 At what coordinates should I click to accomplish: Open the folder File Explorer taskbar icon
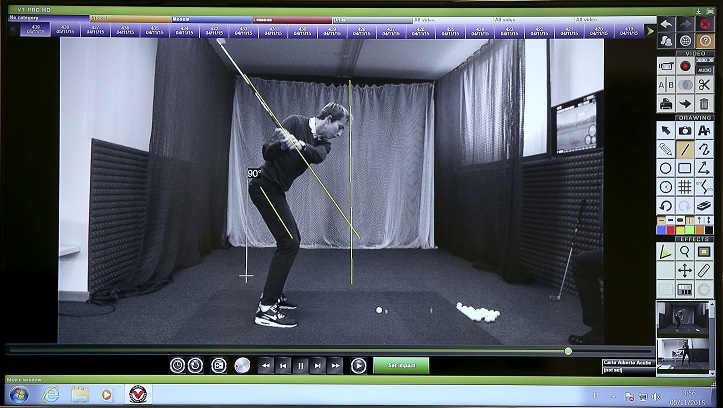point(80,395)
